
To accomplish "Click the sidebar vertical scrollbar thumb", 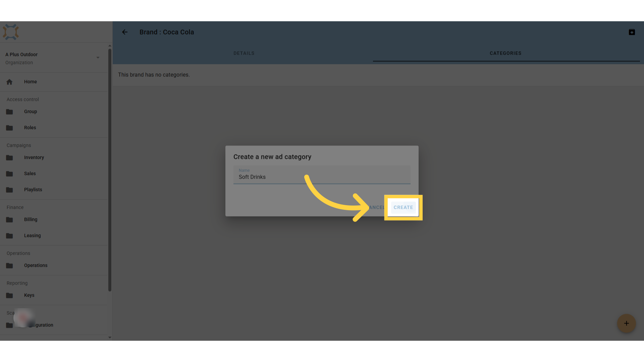I will tap(110, 170).
